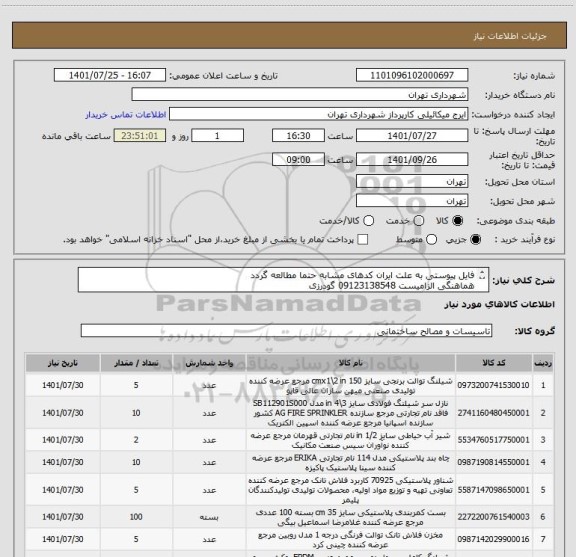This screenshot has height=557, width=576.
Task: Click the response deadline date 1401/07/27
Action: (412, 136)
